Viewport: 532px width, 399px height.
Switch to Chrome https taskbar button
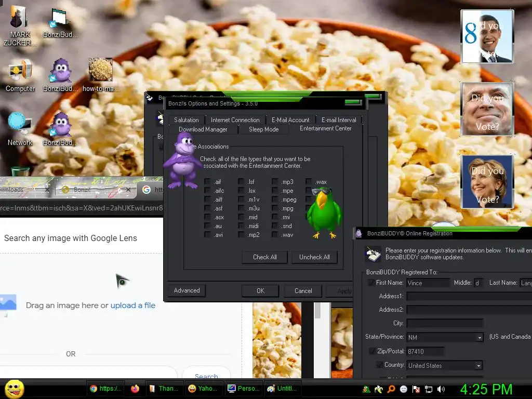tap(105, 389)
